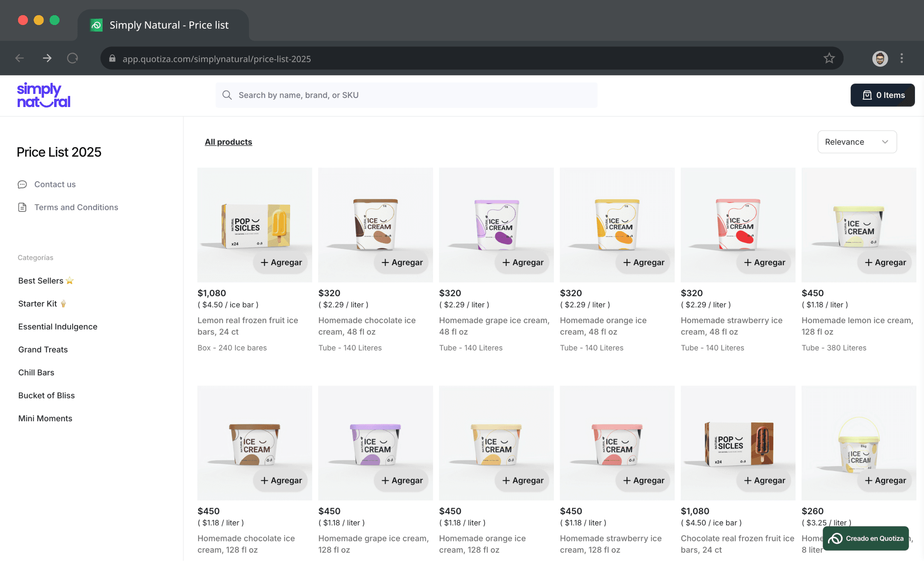Add Chocolate frozen fruit ice bars to cart
The image size is (924, 570).
pyautogui.click(x=764, y=481)
